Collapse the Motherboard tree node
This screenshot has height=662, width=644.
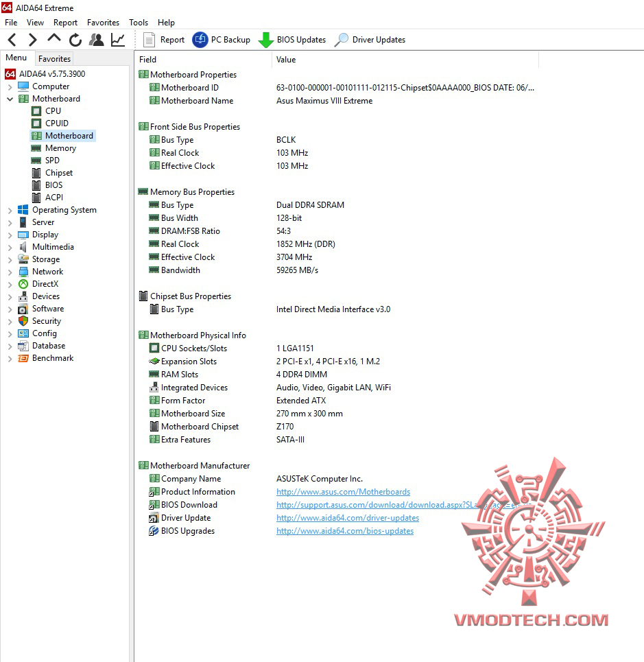[x=10, y=99]
